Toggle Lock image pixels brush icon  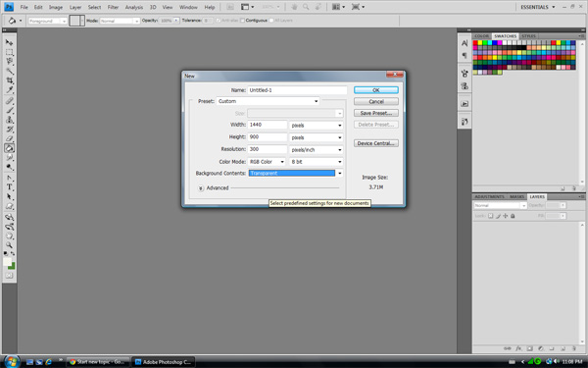point(499,216)
